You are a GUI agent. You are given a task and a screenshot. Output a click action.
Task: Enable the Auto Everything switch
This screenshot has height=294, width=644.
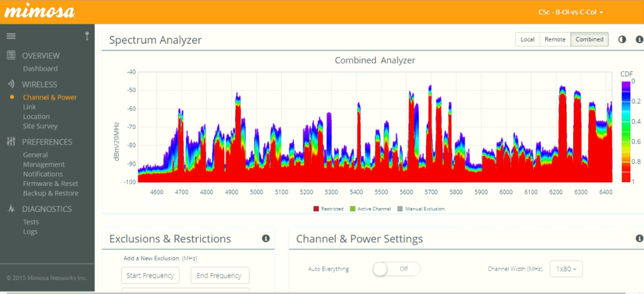(x=396, y=269)
